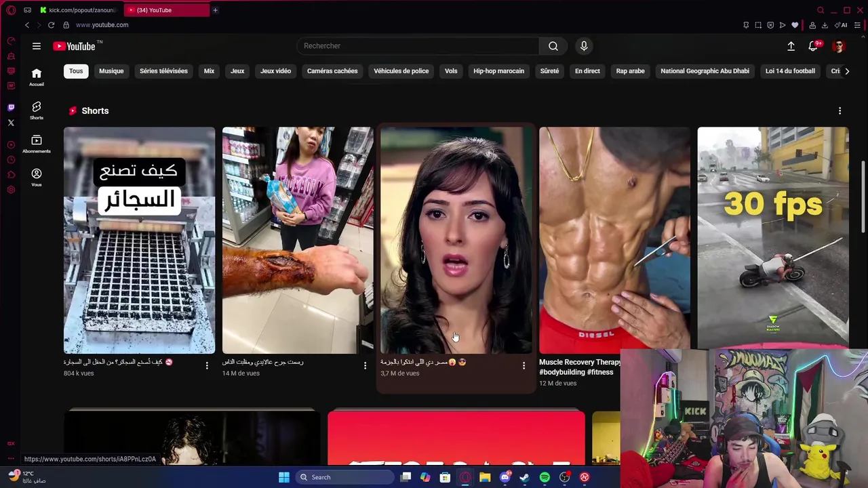Open the browser downloads icon
The height and width of the screenshot is (488, 868).
pos(825,25)
